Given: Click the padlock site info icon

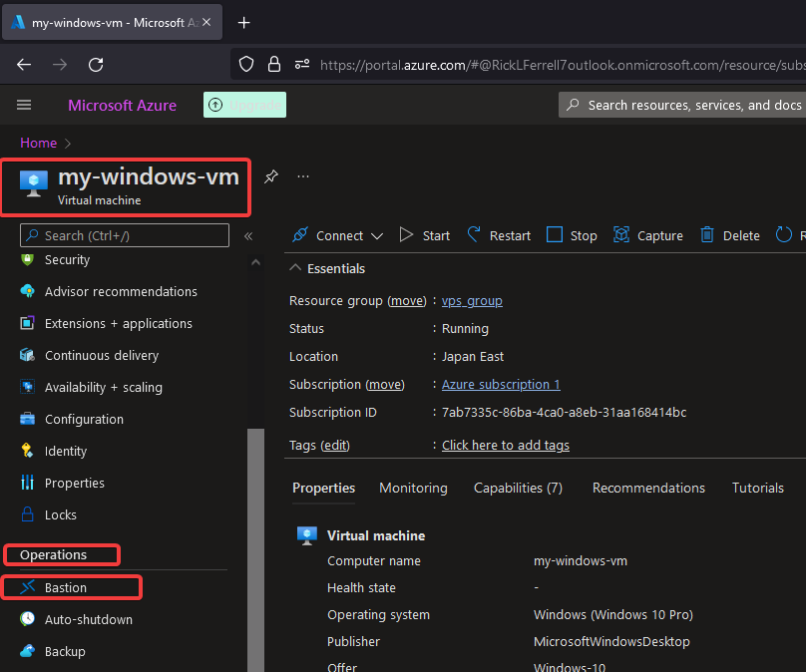Looking at the screenshot, I should click(x=274, y=64).
